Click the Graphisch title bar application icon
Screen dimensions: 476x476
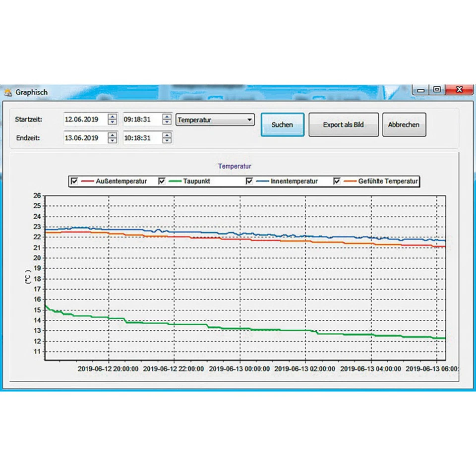[x=8, y=92]
